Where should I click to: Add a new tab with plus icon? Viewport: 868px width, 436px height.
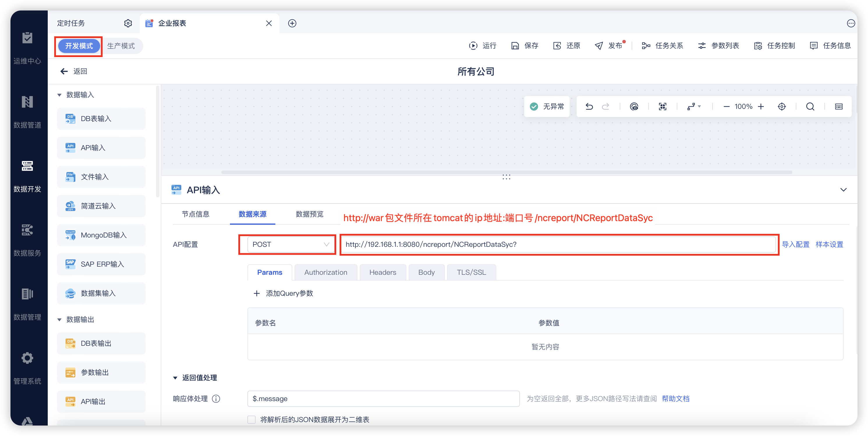292,23
